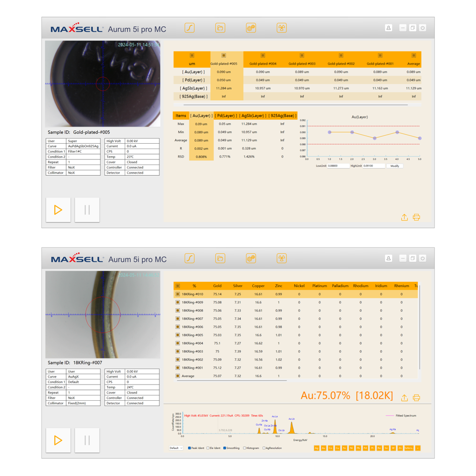The height and width of the screenshot is (476, 476).
Task: Select the Au element button below spectrum
Action: point(324,448)
